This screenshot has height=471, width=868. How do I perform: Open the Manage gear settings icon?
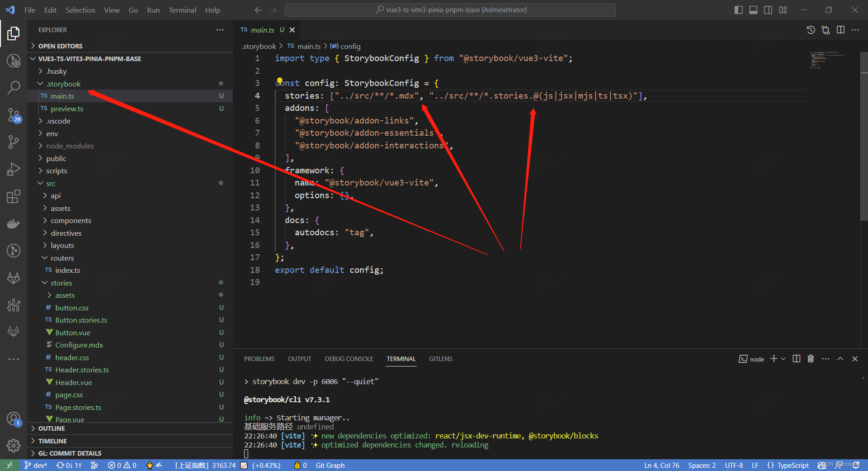(14, 446)
